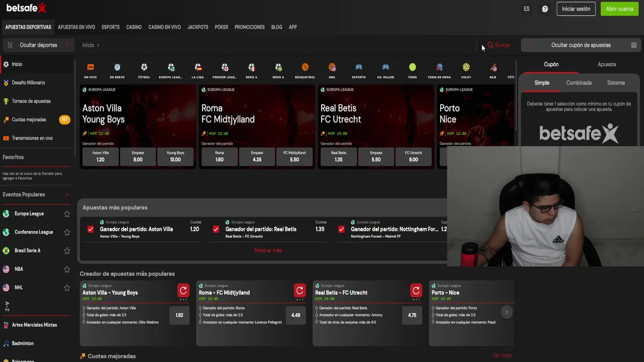Refresh Real Betis – FC Utrecht bet builder
This screenshot has width=644, height=362.
pyautogui.click(x=416, y=291)
